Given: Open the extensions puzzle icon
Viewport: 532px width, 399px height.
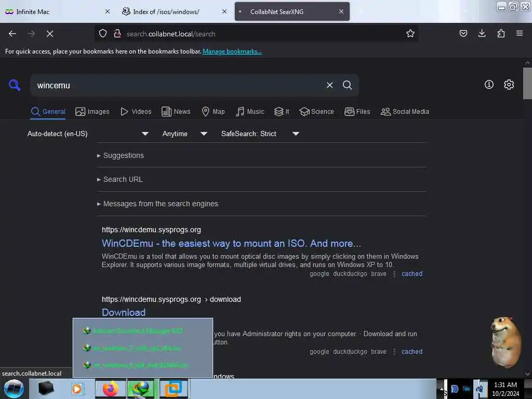Looking at the screenshot, I should click(x=501, y=34).
